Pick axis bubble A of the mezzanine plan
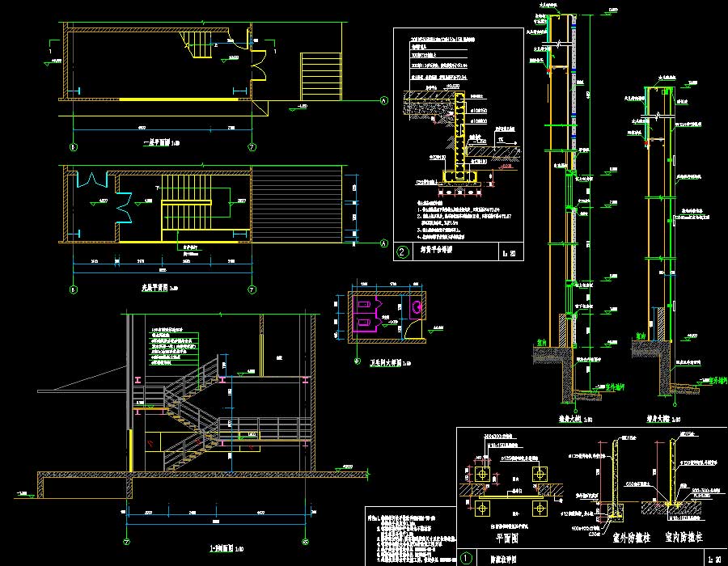The height and width of the screenshot is (566, 728). [384, 243]
